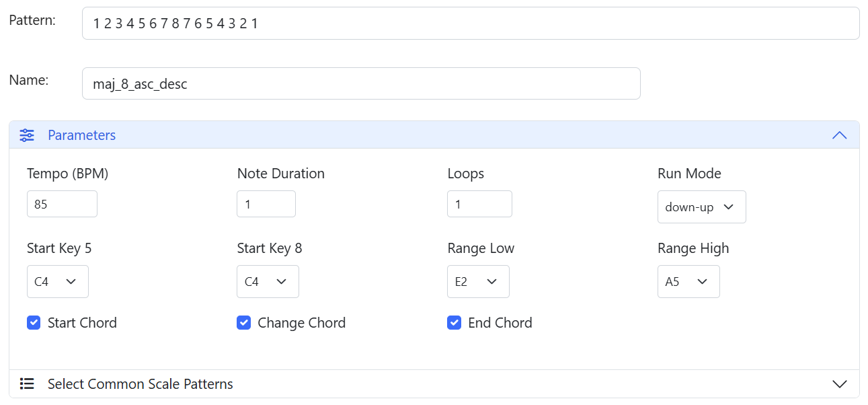
Task: Choose a Range Low note from dropdown
Action: [477, 282]
